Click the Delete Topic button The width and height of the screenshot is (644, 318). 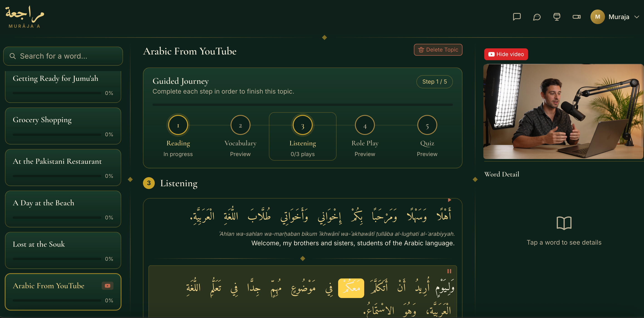point(438,50)
